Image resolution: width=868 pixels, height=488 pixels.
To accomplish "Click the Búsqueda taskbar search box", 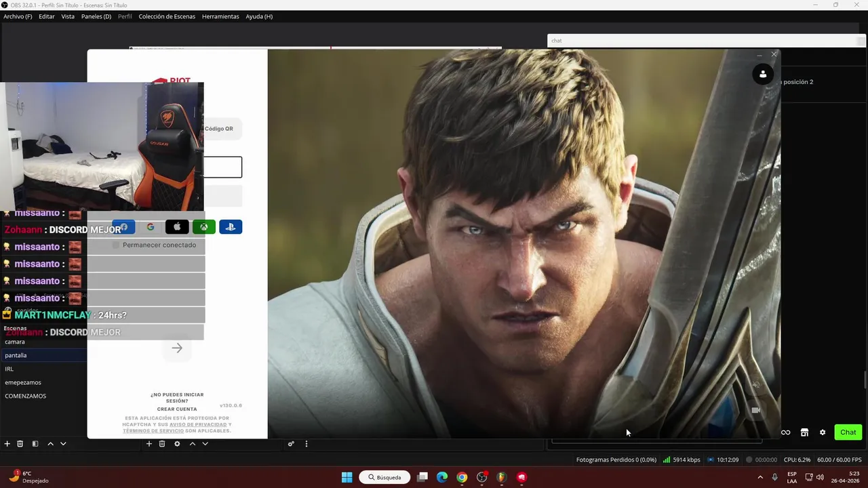I will coord(384,477).
